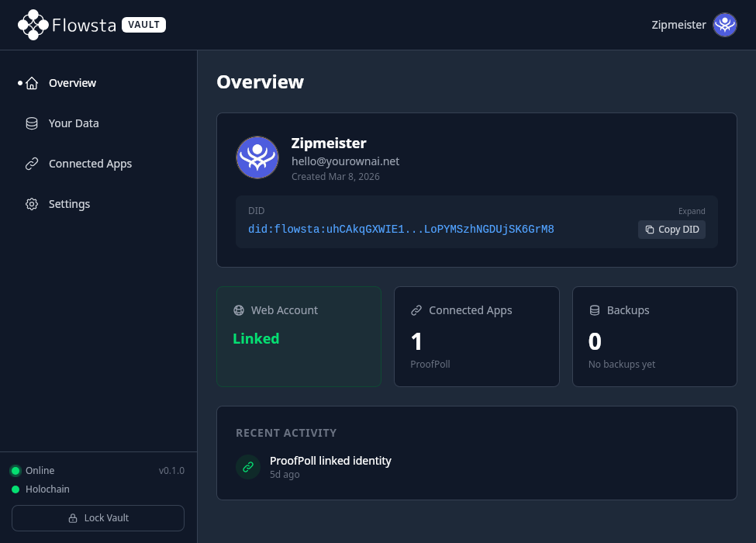Click the VAULT badge next to Flowsta
The height and width of the screenshot is (543, 756).
click(143, 24)
